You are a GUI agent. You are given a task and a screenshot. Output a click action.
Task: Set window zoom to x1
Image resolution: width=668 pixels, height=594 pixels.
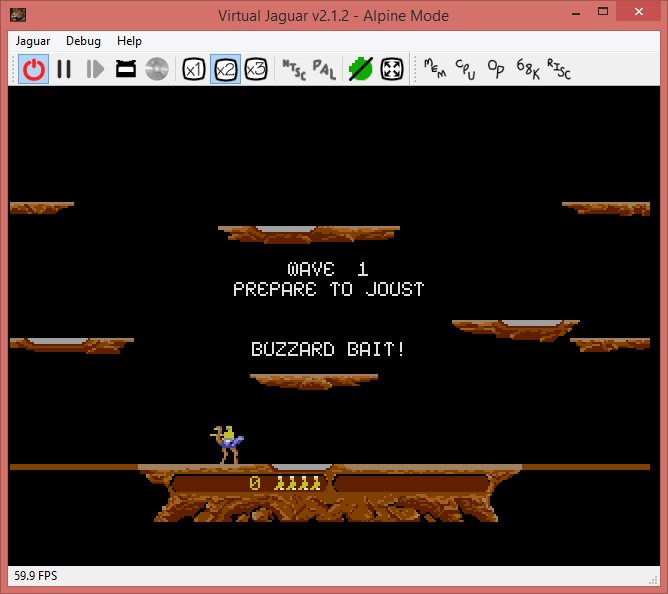click(x=194, y=69)
